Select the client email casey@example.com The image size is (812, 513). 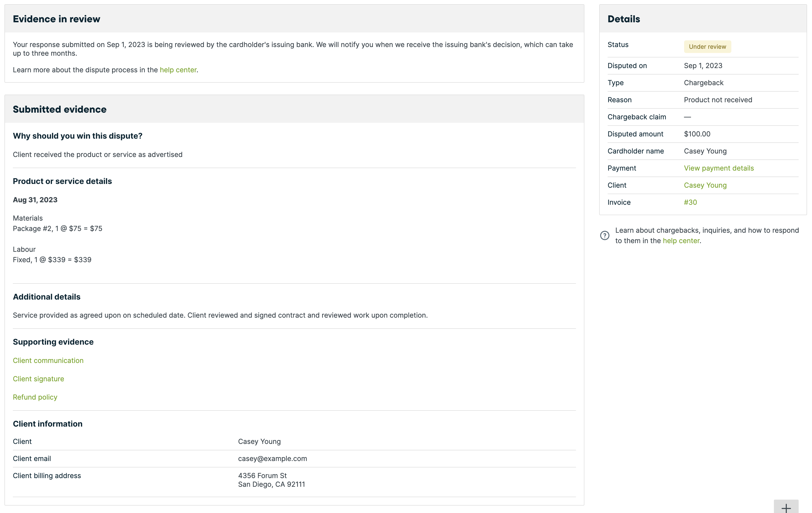(x=272, y=458)
